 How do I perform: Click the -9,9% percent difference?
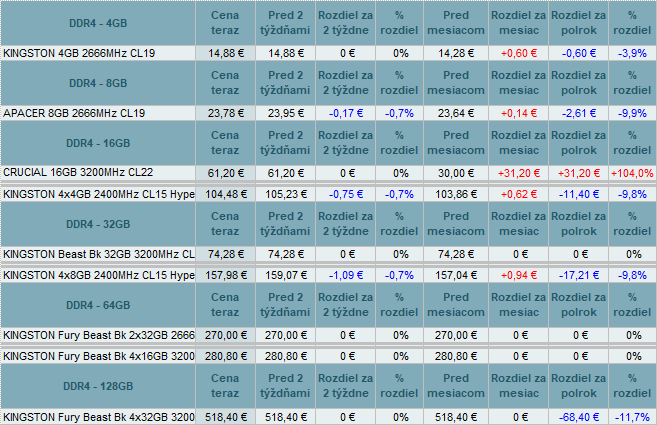(x=632, y=113)
